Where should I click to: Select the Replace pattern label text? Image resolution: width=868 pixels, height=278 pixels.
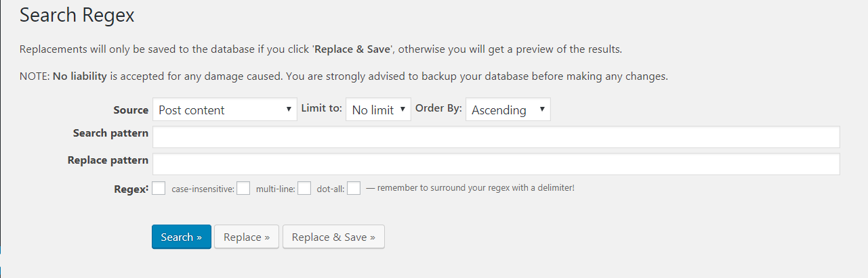click(x=108, y=160)
